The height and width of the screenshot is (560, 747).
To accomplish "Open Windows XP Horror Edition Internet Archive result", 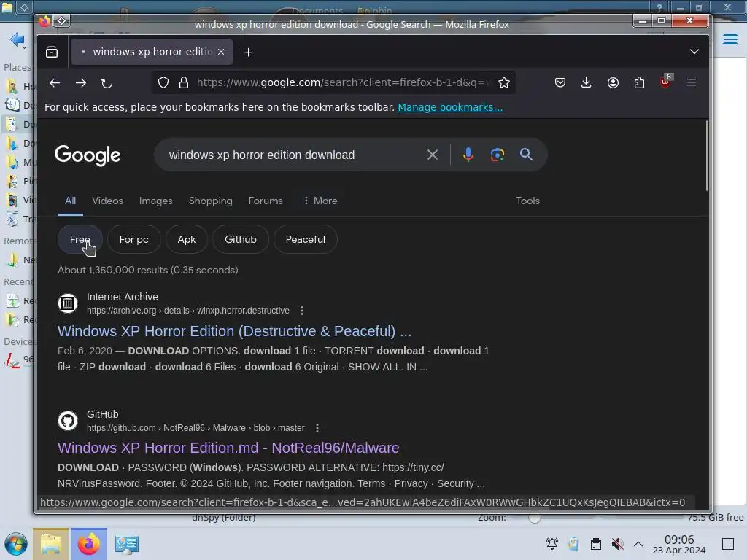I will point(234,331).
